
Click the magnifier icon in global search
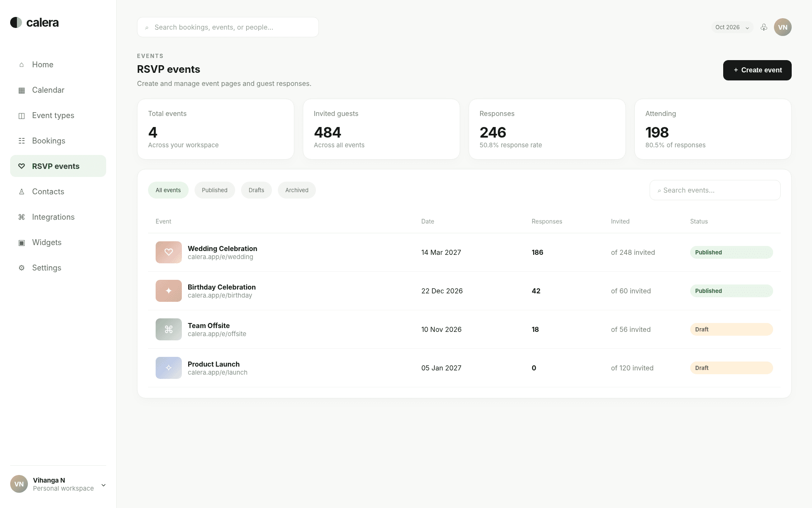point(147,28)
